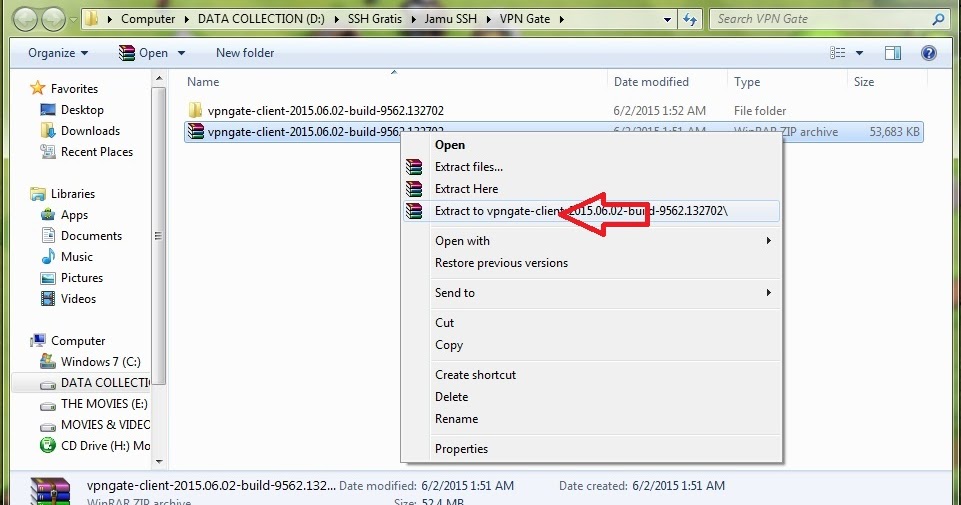961x505 pixels.
Task: Expand breadcrumb arrow after VPN Gate
Action: (561, 20)
